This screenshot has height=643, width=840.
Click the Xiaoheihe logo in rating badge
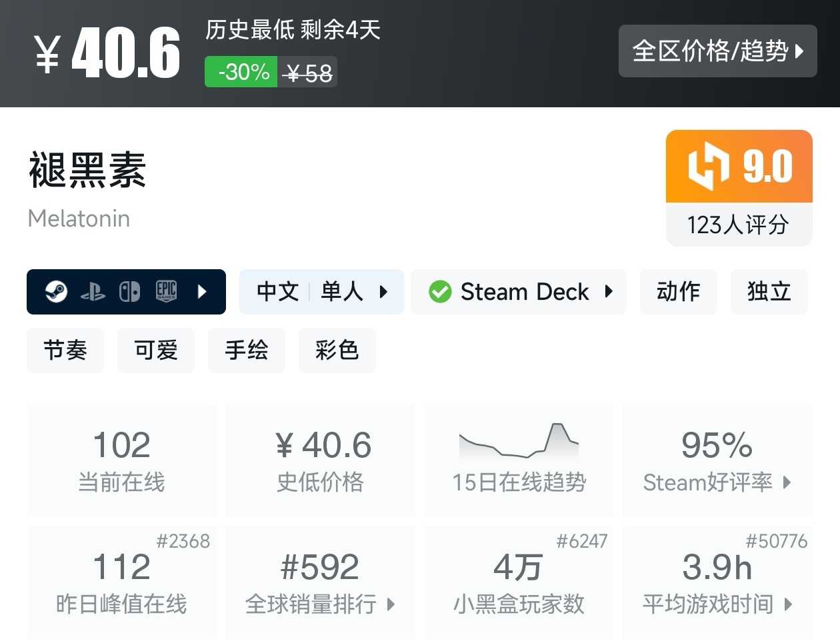click(x=708, y=166)
